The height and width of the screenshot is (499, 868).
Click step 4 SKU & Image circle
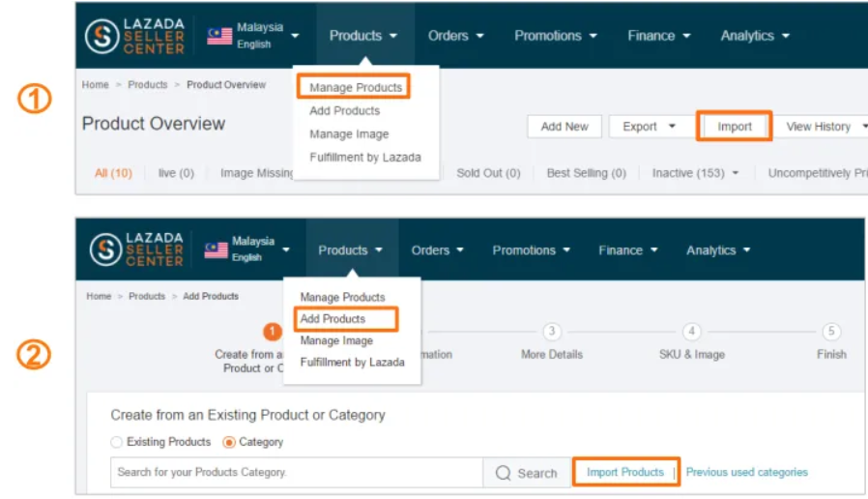[691, 331]
